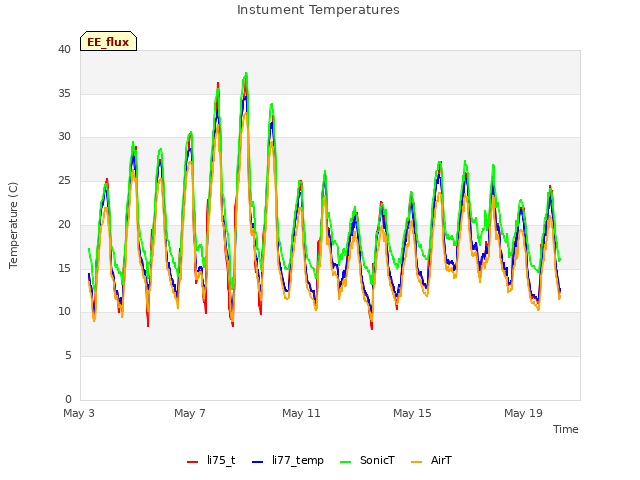640x480 pixels.
Task: Click the 5 y-axis tick label
Action: coord(68,356)
